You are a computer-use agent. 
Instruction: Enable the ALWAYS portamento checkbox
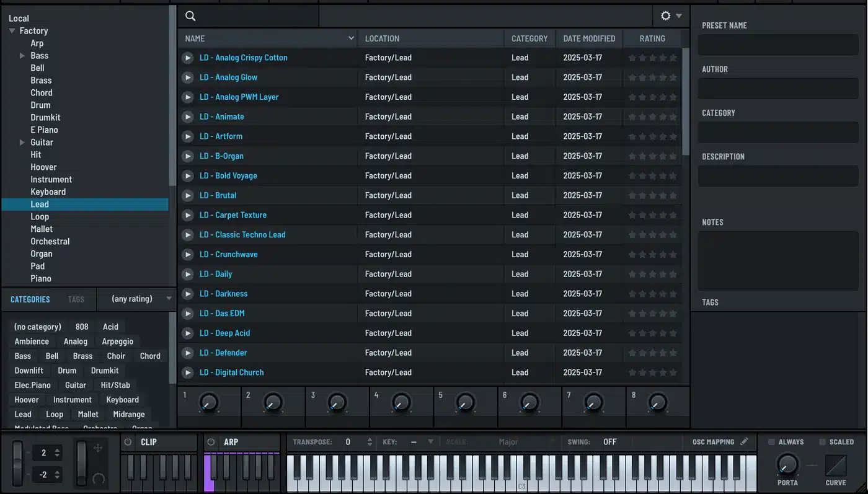771,442
